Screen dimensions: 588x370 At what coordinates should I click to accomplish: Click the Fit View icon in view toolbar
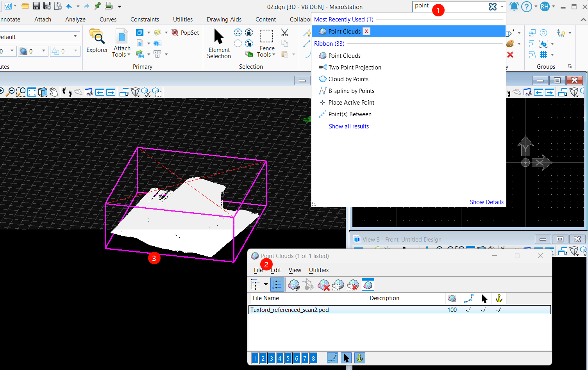(x=32, y=92)
